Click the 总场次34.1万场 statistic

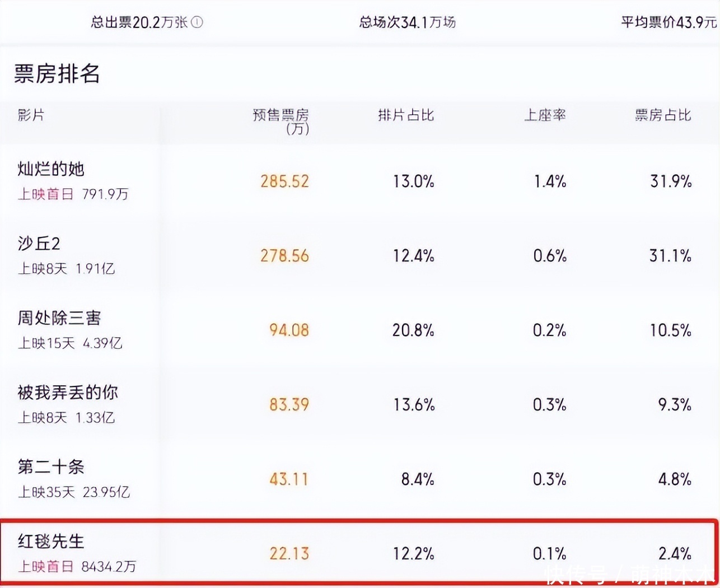pos(408,22)
